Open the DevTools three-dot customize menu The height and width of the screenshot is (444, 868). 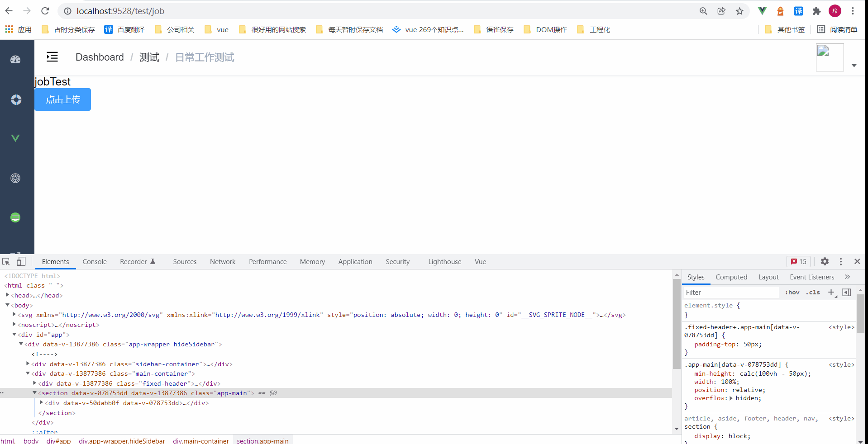coord(841,261)
